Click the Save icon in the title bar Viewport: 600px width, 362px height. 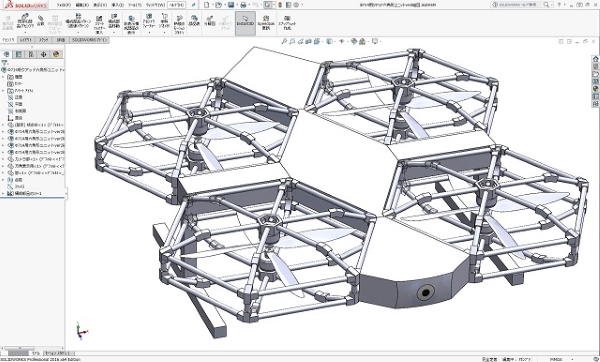click(231, 5)
